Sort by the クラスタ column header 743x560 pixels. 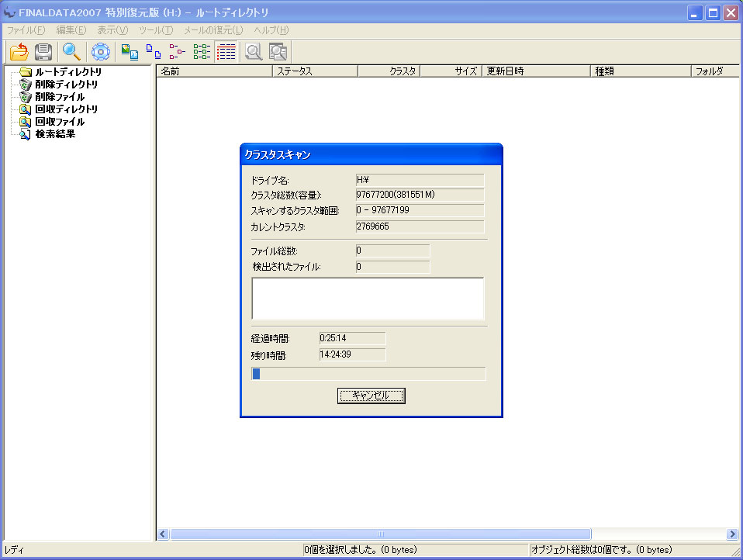tap(389, 71)
